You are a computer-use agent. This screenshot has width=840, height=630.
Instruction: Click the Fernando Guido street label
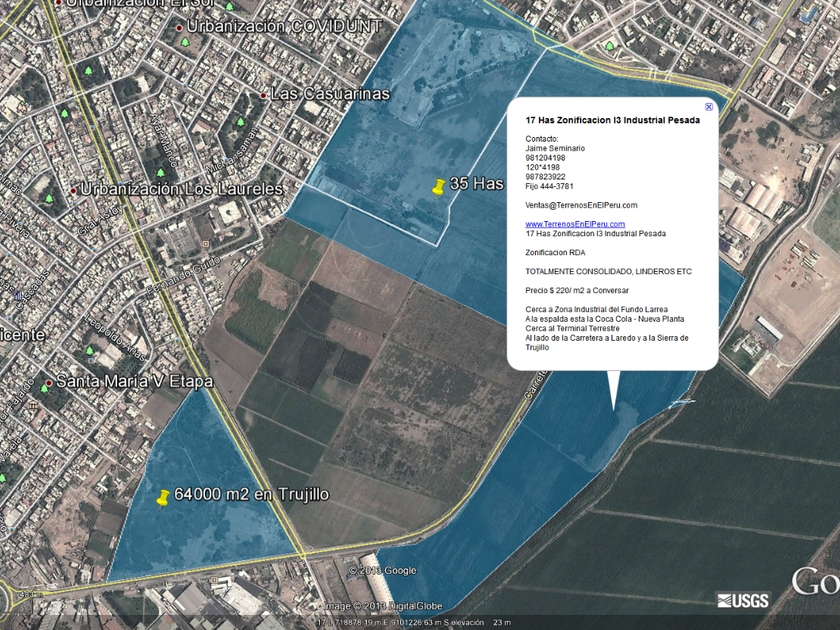[x=184, y=275]
